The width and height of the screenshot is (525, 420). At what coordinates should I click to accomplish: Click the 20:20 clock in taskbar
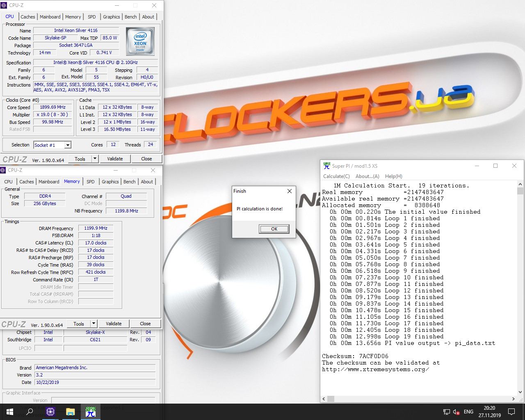pyautogui.click(x=489, y=412)
